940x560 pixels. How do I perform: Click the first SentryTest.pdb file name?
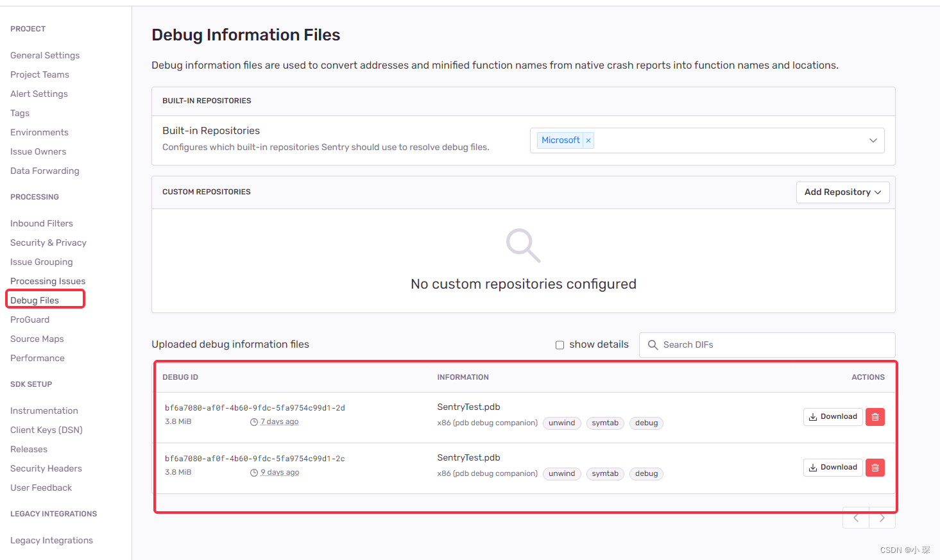click(468, 407)
